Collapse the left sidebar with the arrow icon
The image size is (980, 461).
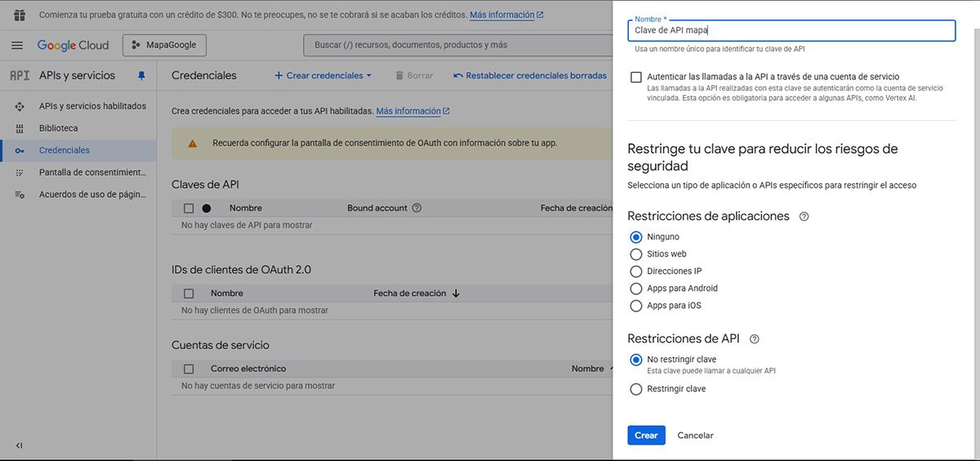[x=19, y=445]
